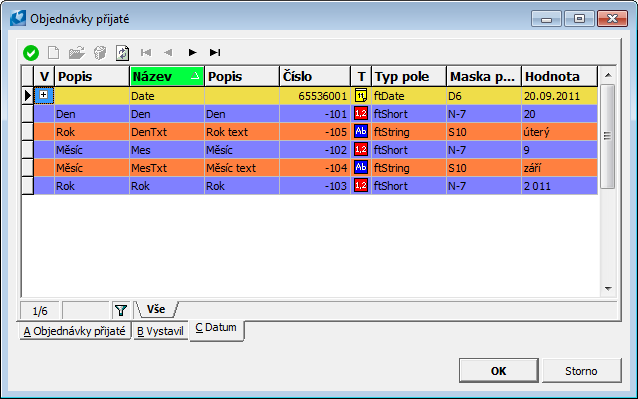Click the first Popis column header
The width and height of the screenshot is (638, 399).
[92, 76]
